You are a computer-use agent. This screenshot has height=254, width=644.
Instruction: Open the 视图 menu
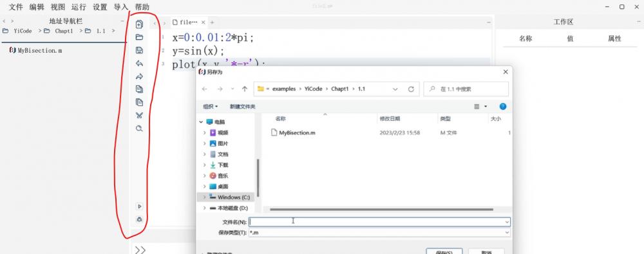coord(58,7)
